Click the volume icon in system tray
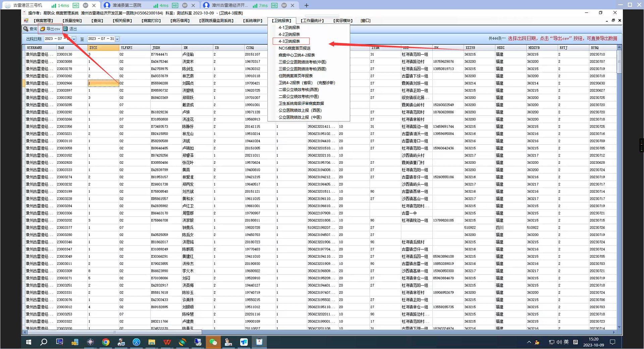Viewport: 644px width, 349px height. click(x=559, y=342)
